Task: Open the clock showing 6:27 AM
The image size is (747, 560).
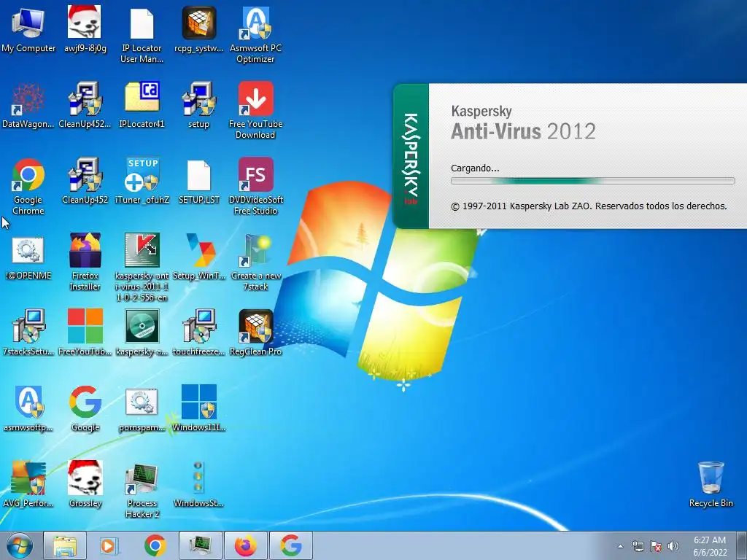Action: click(x=710, y=546)
